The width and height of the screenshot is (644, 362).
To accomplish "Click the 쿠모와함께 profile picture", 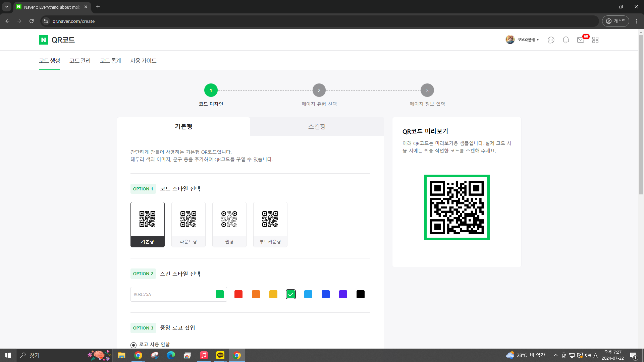I will [510, 39].
